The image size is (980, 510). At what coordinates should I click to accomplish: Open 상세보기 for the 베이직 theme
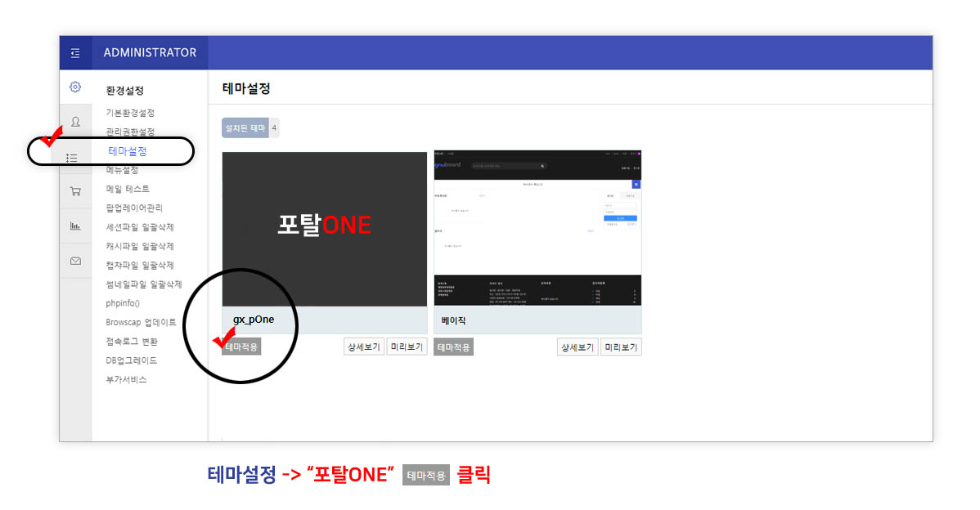(577, 347)
